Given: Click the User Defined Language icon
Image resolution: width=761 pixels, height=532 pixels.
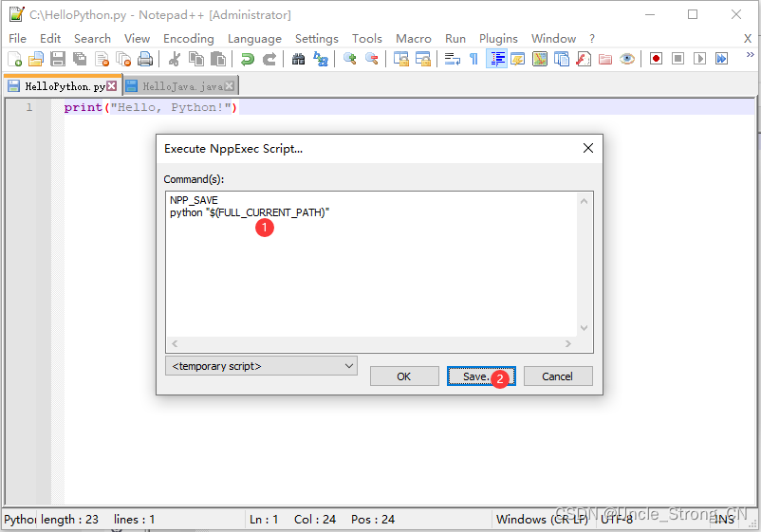Looking at the screenshot, I should click(x=518, y=59).
